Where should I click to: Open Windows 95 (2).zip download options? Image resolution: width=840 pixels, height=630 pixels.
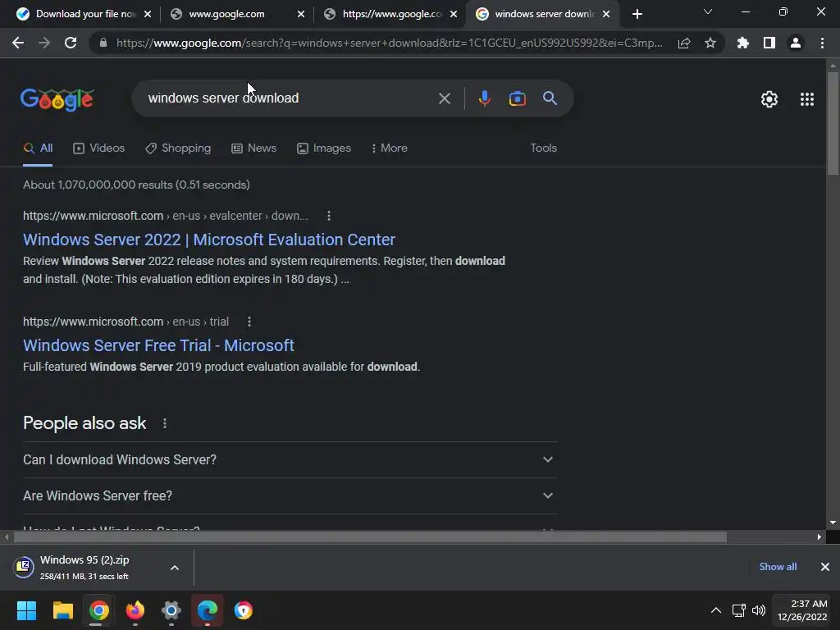[x=175, y=568]
